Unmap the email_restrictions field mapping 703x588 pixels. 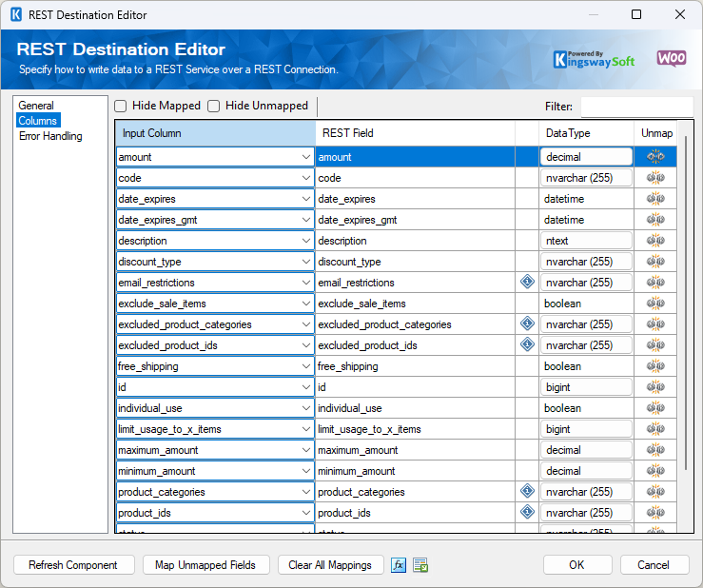click(x=655, y=283)
